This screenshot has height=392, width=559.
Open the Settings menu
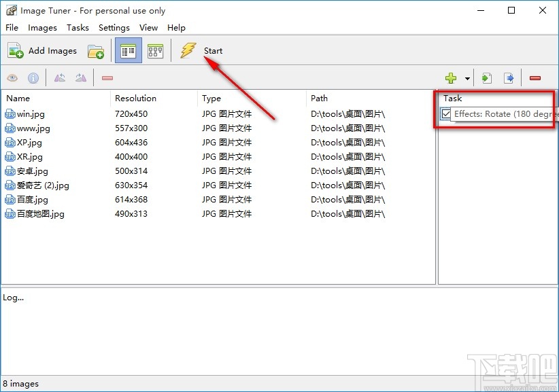click(x=114, y=27)
